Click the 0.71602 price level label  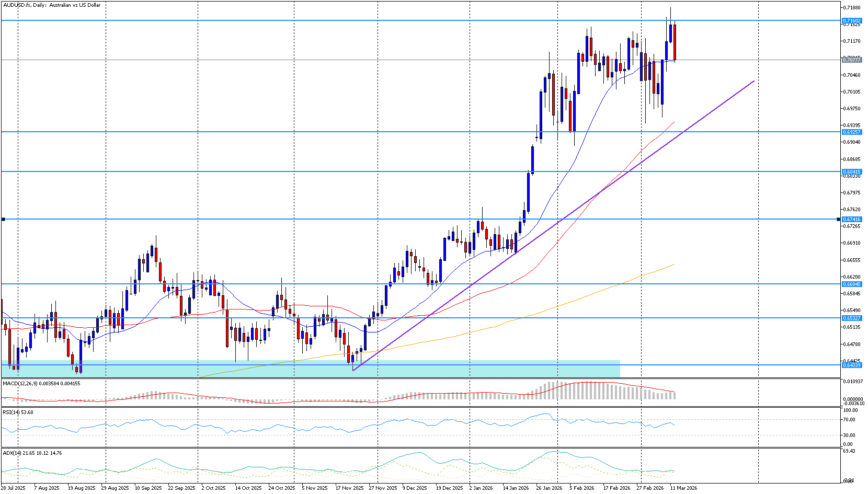tap(852, 21)
